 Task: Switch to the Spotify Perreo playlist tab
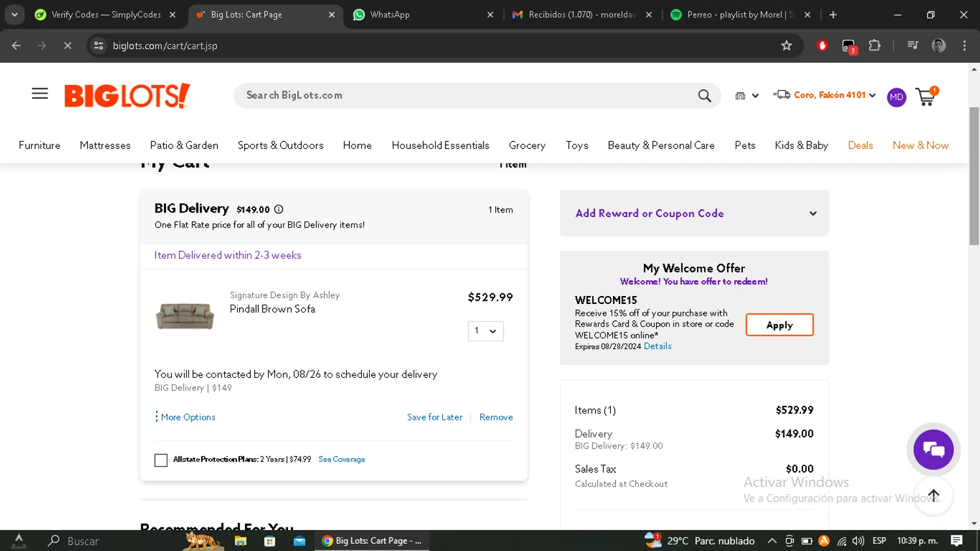click(741, 14)
